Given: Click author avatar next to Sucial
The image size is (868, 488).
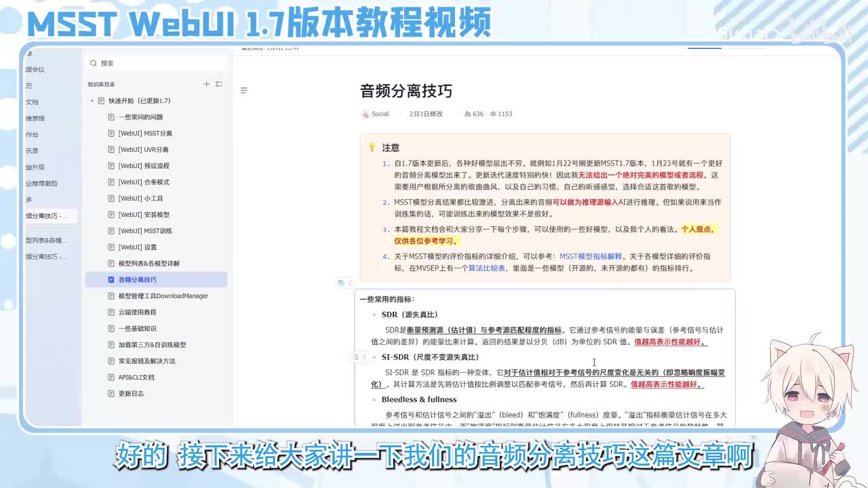Looking at the screenshot, I should 366,114.
